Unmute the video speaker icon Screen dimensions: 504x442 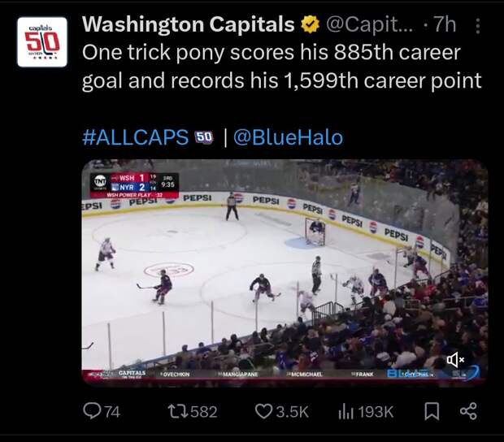pos(455,359)
